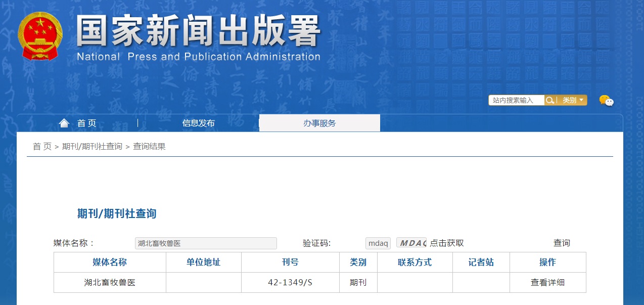Select the 信息发布 navigation menu
This screenshot has width=644, height=305.
pos(198,122)
